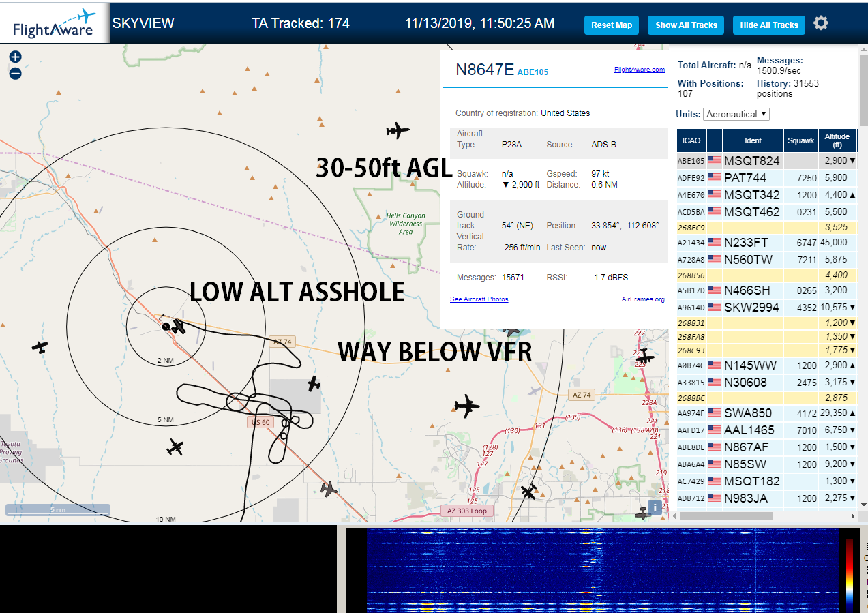
Task: Select the aircraft icon north of Hells Canyon Wilderness
Action: (398, 130)
